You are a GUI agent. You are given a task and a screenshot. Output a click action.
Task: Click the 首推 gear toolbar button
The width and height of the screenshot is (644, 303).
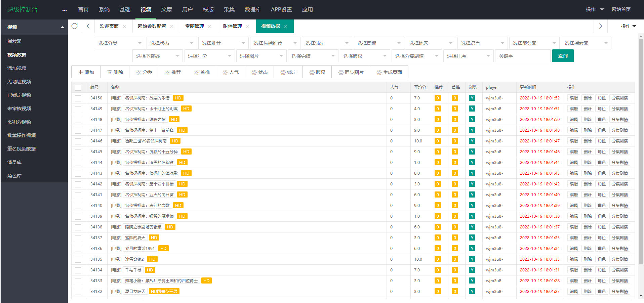[202, 72]
